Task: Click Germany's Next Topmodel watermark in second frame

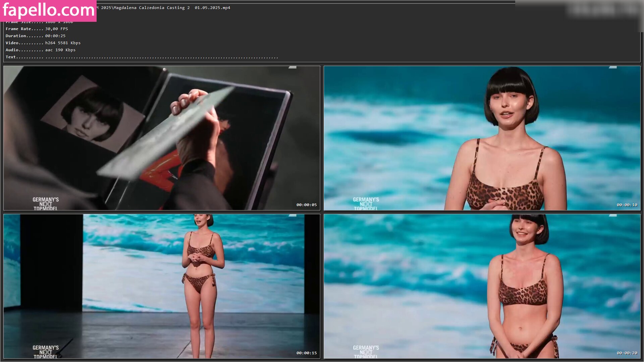Action: (366, 204)
